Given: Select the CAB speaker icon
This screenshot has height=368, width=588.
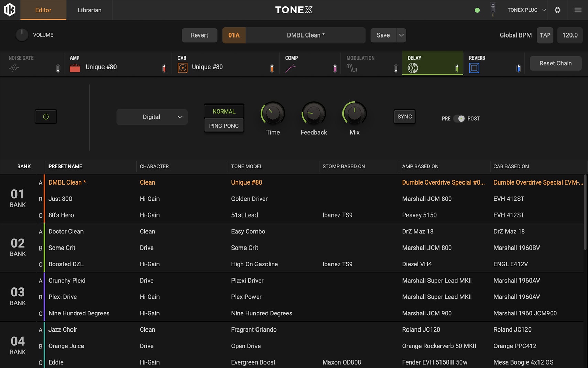Looking at the screenshot, I should [x=183, y=68].
